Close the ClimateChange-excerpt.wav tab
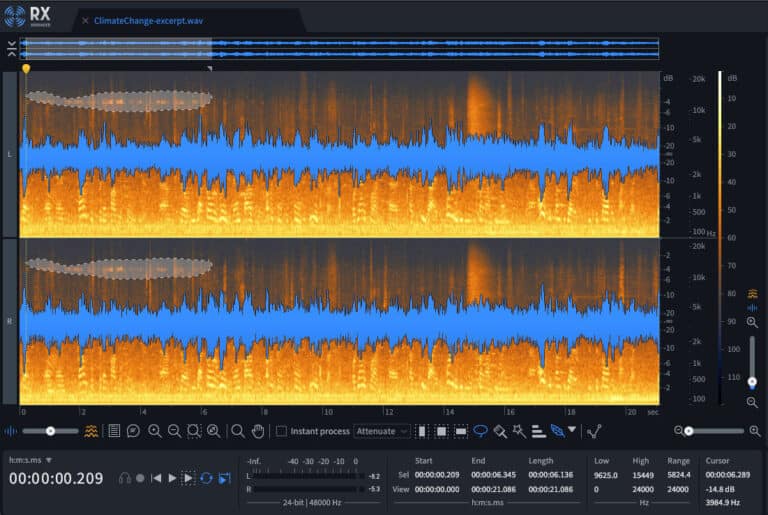This screenshot has width=768, height=515. point(84,20)
